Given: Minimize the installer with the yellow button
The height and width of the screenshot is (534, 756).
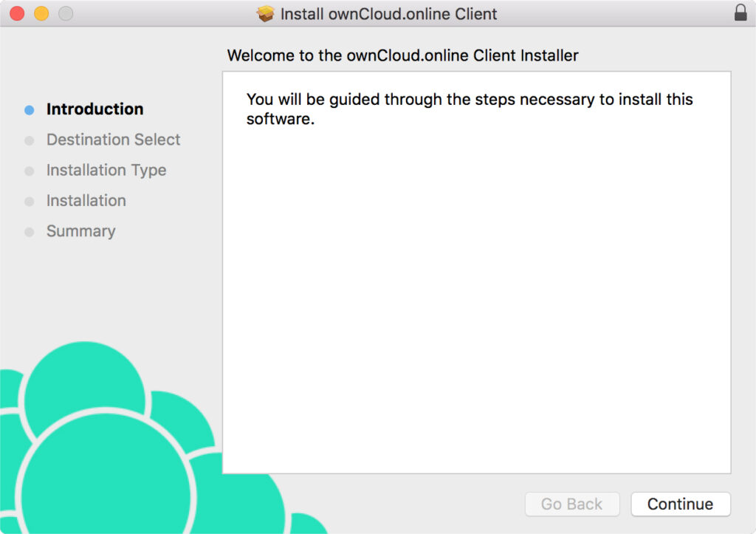Looking at the screenshot, I should point(41,13).
